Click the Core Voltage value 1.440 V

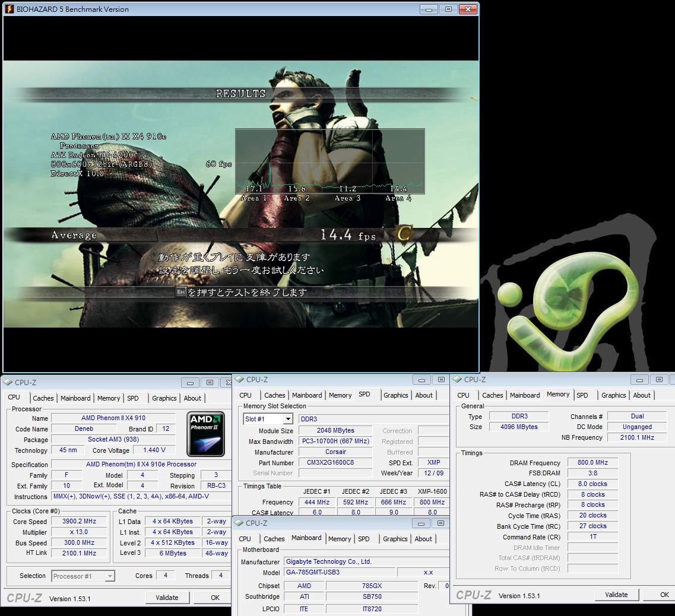tap(154, 450)
